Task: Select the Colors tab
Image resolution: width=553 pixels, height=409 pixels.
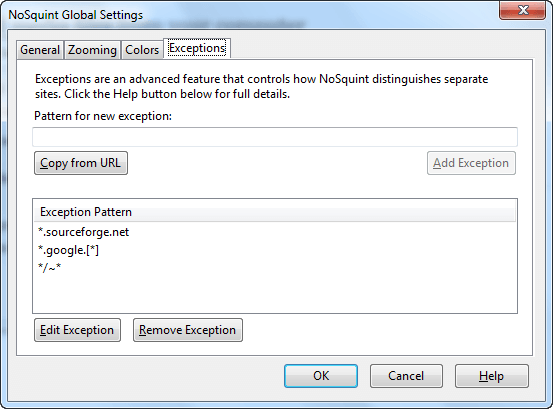Action: click(142, 50)
